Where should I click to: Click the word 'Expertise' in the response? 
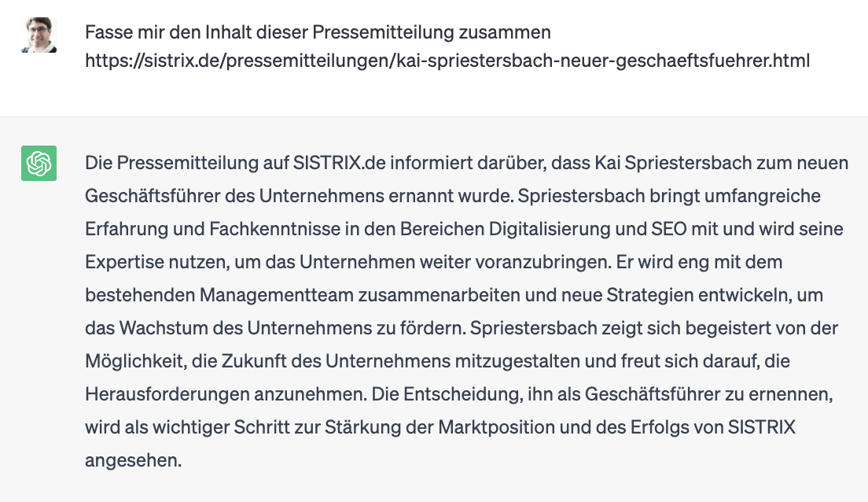click(124, 262)
